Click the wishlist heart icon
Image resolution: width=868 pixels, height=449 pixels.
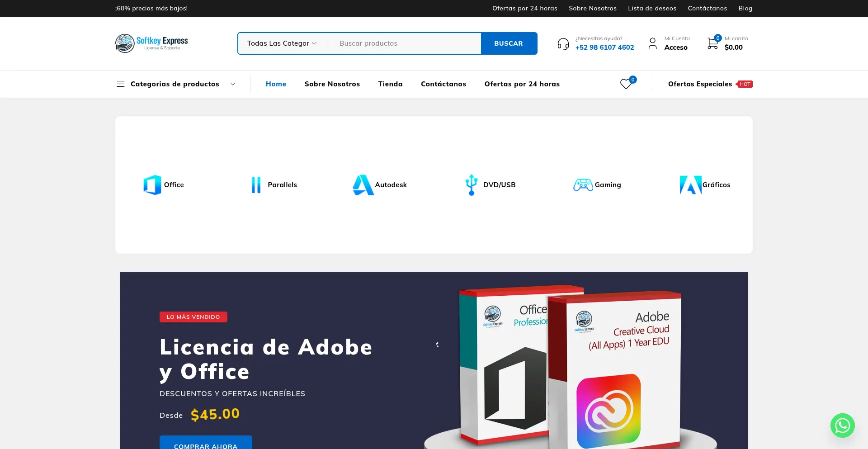[x=626, y=84]
